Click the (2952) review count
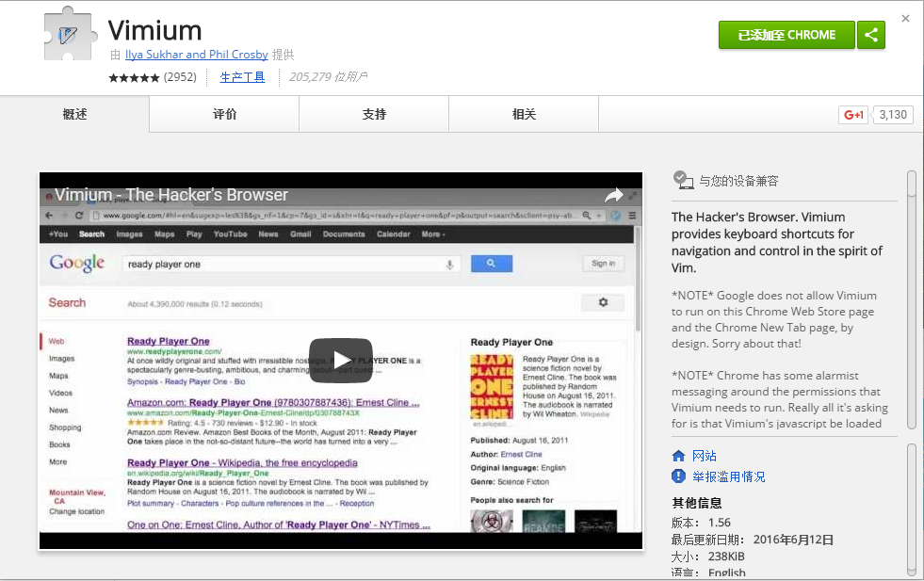The image size is (924, 581). [180, 77]
